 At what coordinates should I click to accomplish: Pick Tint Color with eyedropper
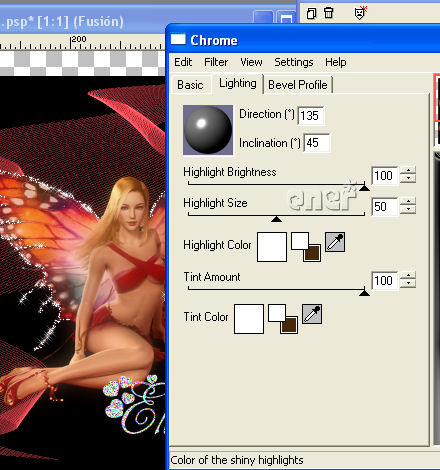click(312, 314)
